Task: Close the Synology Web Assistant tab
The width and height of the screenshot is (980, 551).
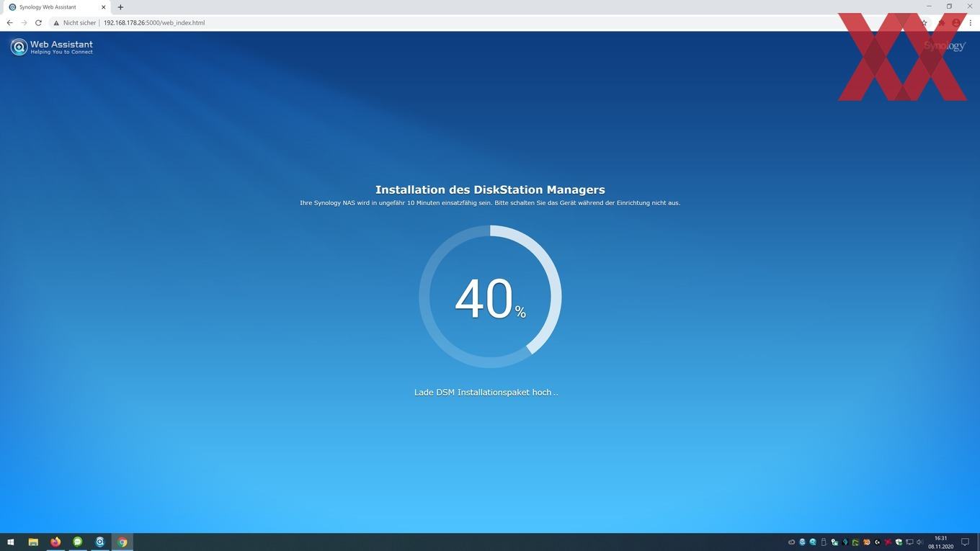Action: [103, 7]
